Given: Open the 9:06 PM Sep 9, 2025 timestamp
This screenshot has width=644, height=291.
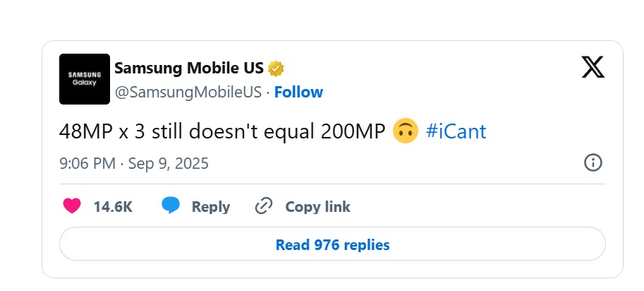Looking at the screenshot, I should pos(134,164).
